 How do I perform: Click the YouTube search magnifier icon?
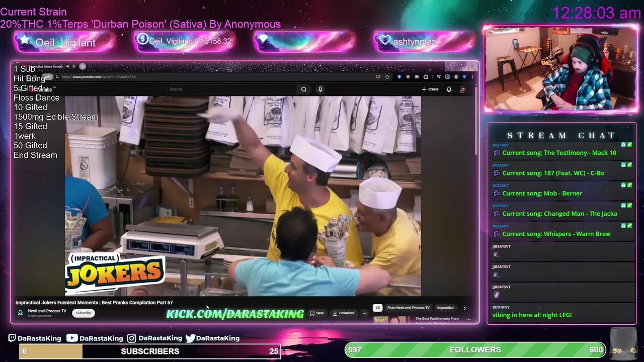[303, 89]
